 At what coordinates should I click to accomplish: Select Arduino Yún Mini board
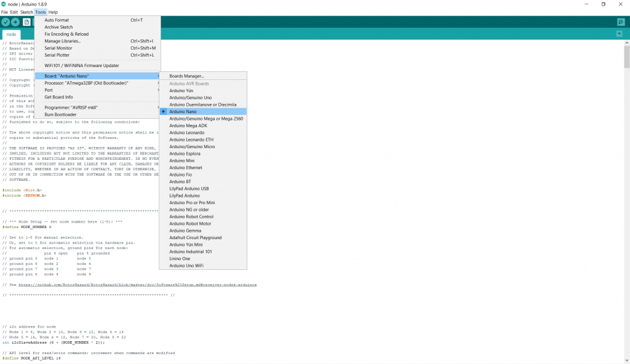203,245
